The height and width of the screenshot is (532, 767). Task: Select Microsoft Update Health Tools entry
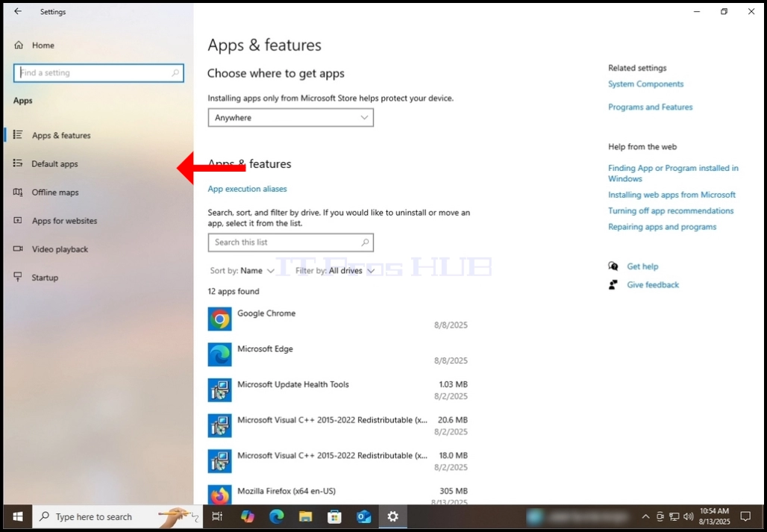[337, 390]
